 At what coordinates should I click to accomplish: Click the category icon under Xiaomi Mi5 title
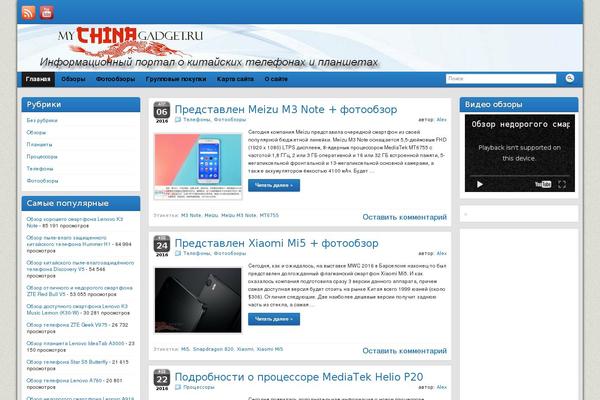point(178,253)
